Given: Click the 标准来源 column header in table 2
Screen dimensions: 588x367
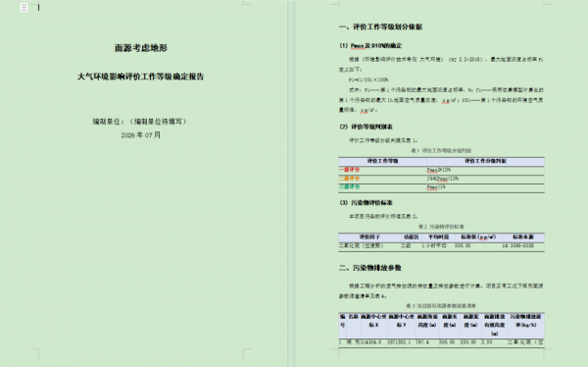Looking at the screenshot, I should [x=523, y=237].
